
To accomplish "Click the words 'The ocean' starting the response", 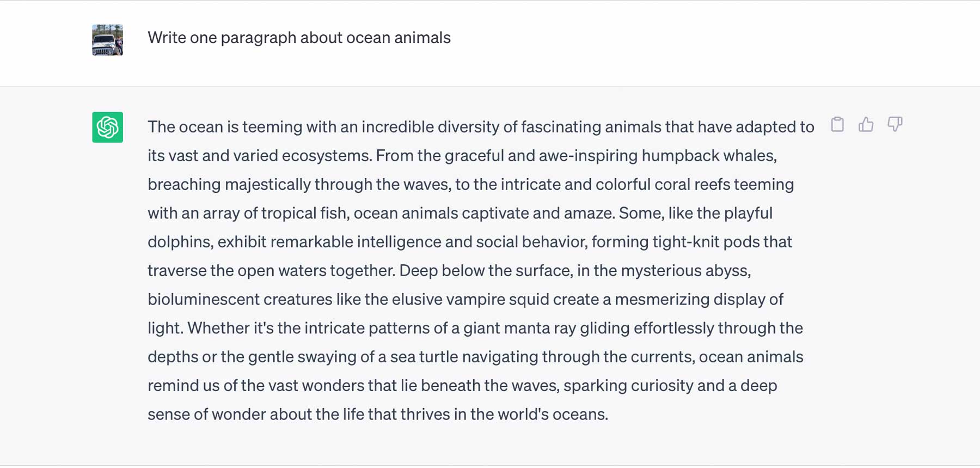I will click(185, 127).
